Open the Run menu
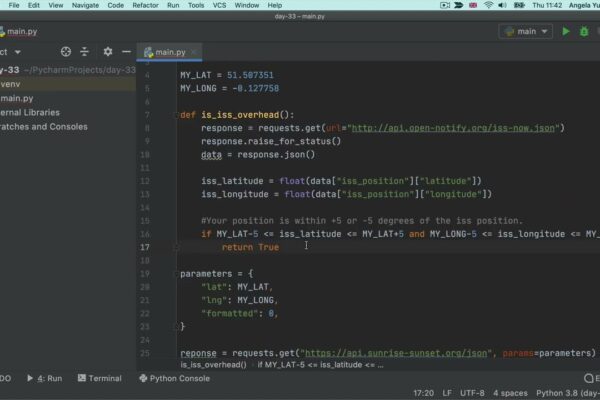 (x=173, y=5)
